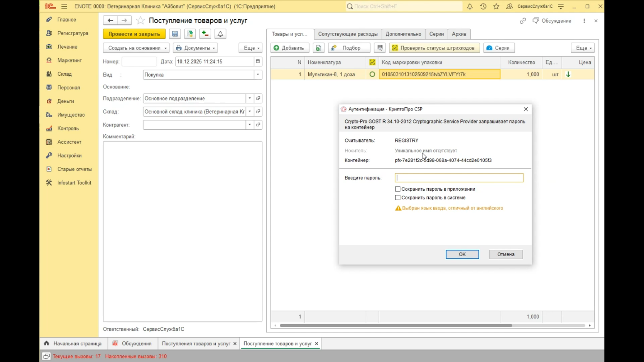
Task: Open calendar picker for the date field
Action: pos(258,62)
